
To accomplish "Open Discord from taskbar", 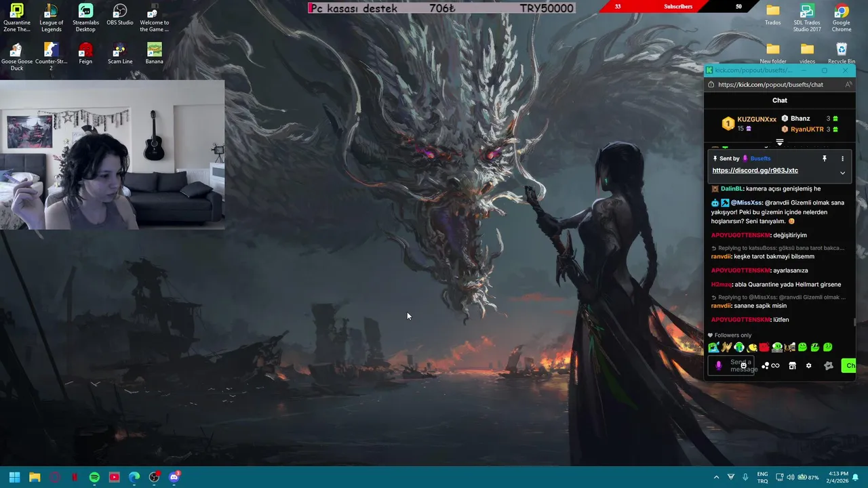I will pos(174,477).
